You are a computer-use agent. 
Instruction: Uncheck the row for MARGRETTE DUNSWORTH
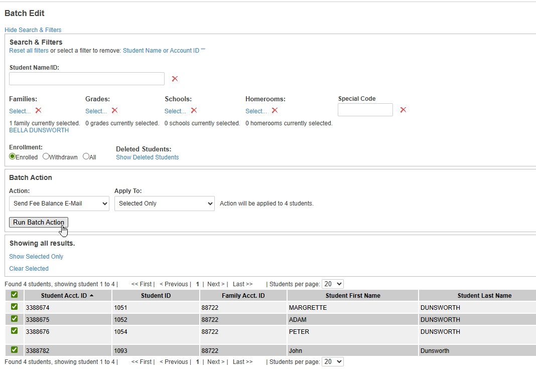point(14,307)
